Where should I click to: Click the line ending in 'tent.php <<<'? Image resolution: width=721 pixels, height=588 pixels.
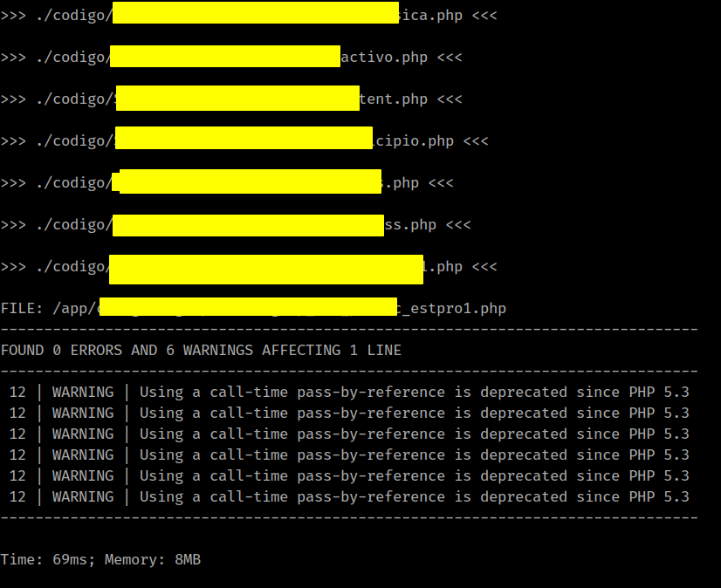tap(231, 99)
